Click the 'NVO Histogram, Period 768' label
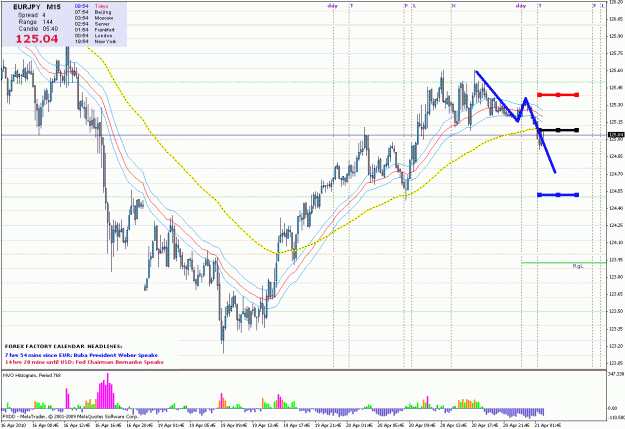The image size is (625, 429). [x=32, y=375]
